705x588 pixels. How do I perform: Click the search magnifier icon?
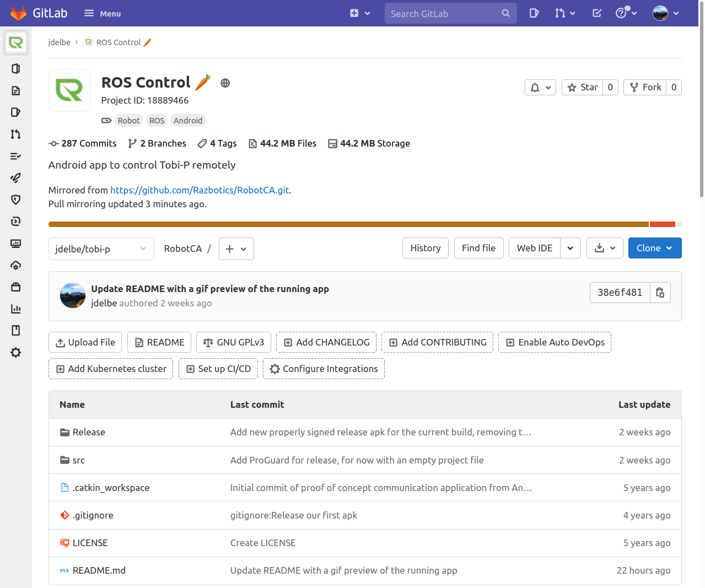pos(505,13)
